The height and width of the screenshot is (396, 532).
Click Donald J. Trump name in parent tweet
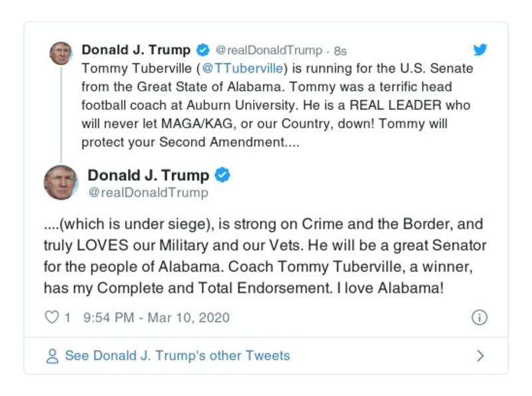tap(136, 50)
